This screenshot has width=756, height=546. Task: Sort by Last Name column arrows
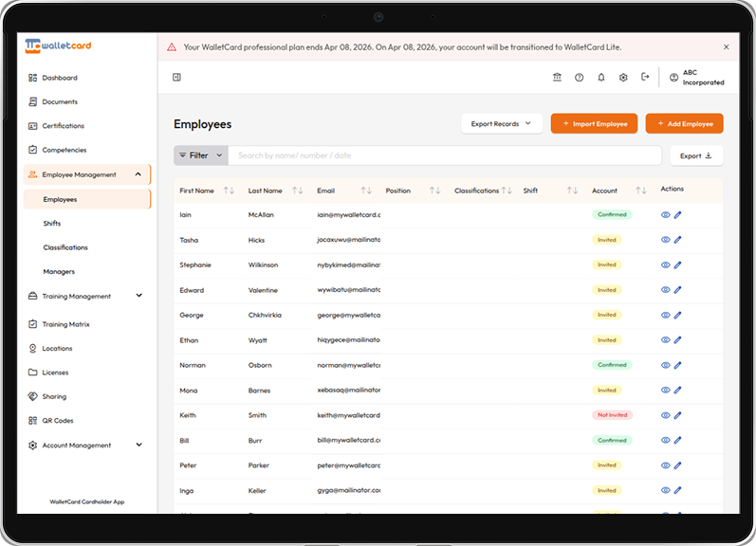[x=298, y=191]
